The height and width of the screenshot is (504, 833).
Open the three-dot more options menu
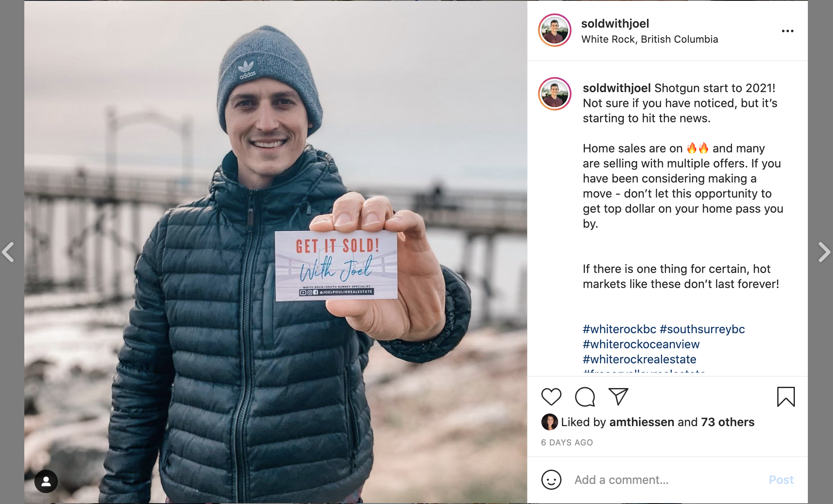tap(788, 31)
